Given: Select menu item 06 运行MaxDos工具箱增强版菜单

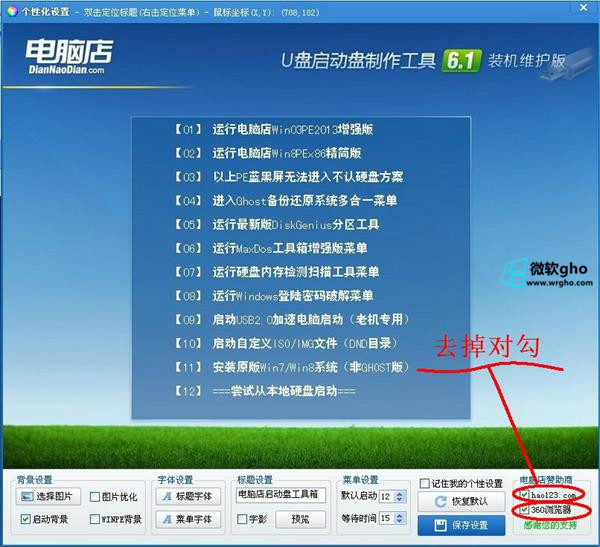Looking at the screenshot, I should click(x=271, y=248).
